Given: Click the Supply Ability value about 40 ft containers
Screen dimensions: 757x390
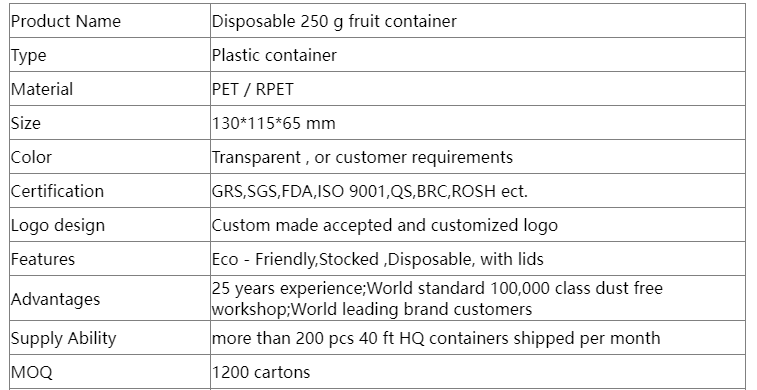Looking at the screenshot, I should (436, 338).
